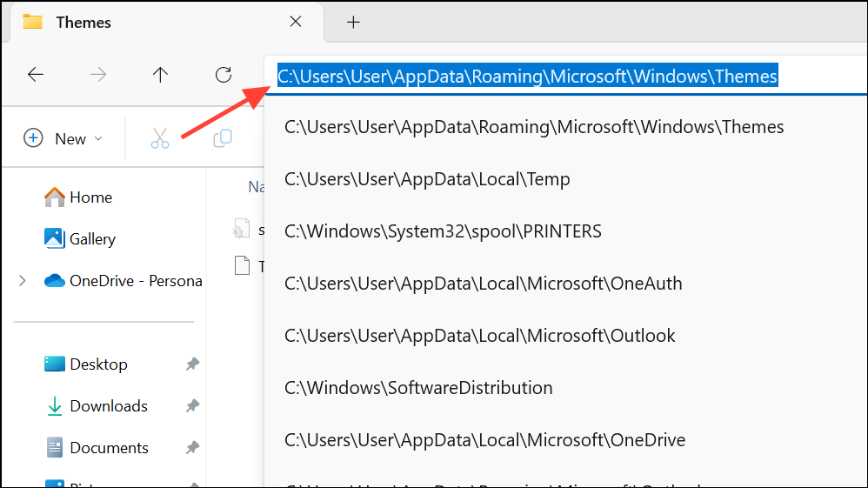Open a new tab with plus button
The image size is (868, 488).
[x=353, y=22]
